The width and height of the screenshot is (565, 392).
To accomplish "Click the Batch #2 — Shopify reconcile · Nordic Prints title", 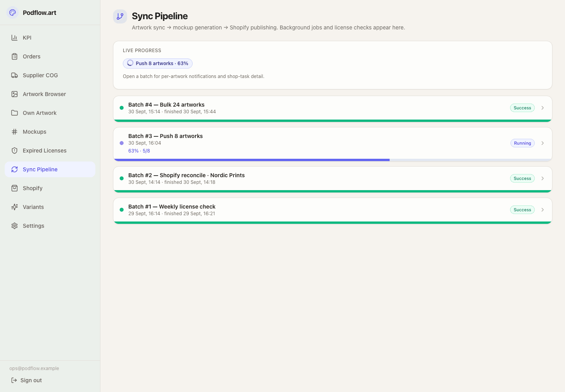I will coord(186,175).
